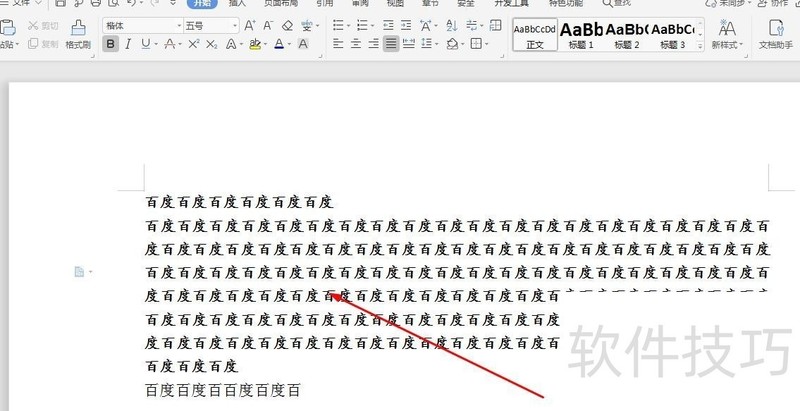Viewport: 800px width, 411px height.
Task: Switch to the 页面布局 (Page Layout) tab
Action: [x=281, y=3]
